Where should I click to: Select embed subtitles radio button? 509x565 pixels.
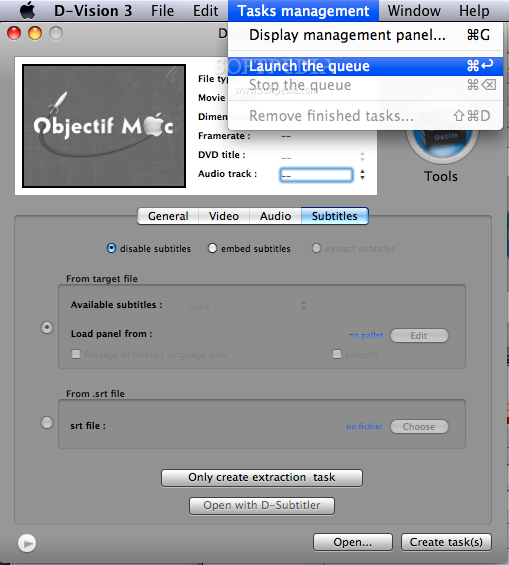tap(213, 248)
